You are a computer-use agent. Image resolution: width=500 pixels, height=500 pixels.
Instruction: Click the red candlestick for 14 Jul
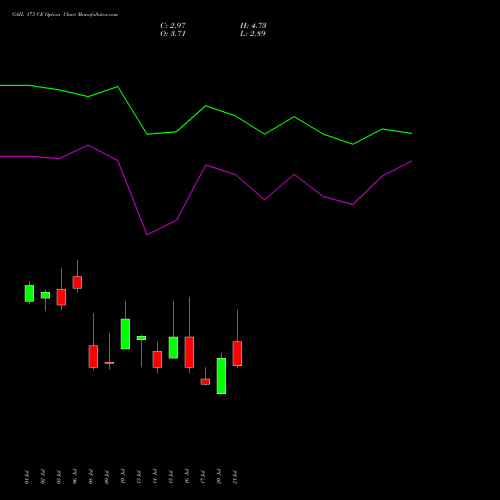157,359
